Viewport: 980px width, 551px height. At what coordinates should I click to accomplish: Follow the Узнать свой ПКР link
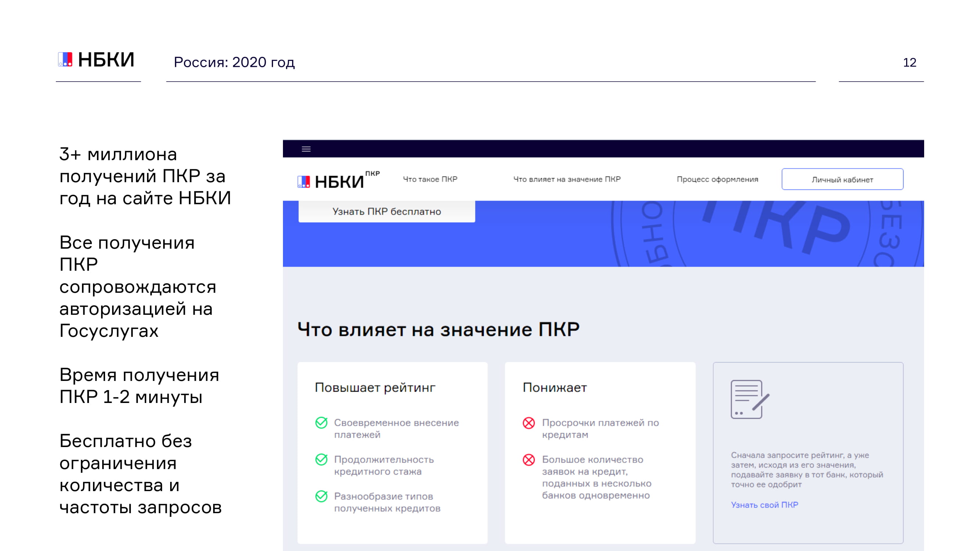[x=765, y=505]
